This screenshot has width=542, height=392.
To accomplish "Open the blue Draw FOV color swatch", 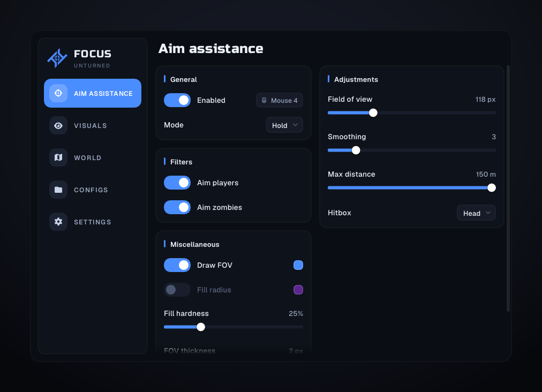I will point(298,265).
